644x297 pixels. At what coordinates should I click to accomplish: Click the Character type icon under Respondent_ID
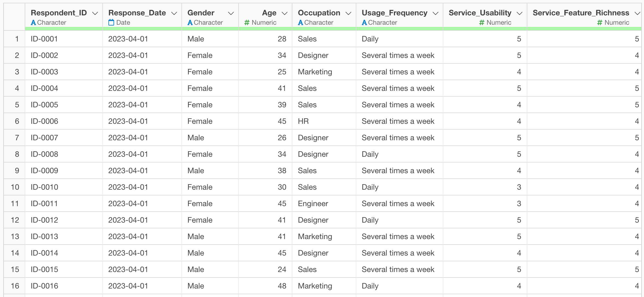click(x=33, y=23)
